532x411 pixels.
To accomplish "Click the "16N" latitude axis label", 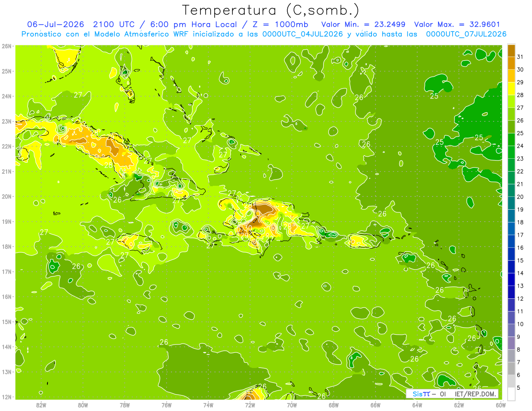I will point(7,297).
